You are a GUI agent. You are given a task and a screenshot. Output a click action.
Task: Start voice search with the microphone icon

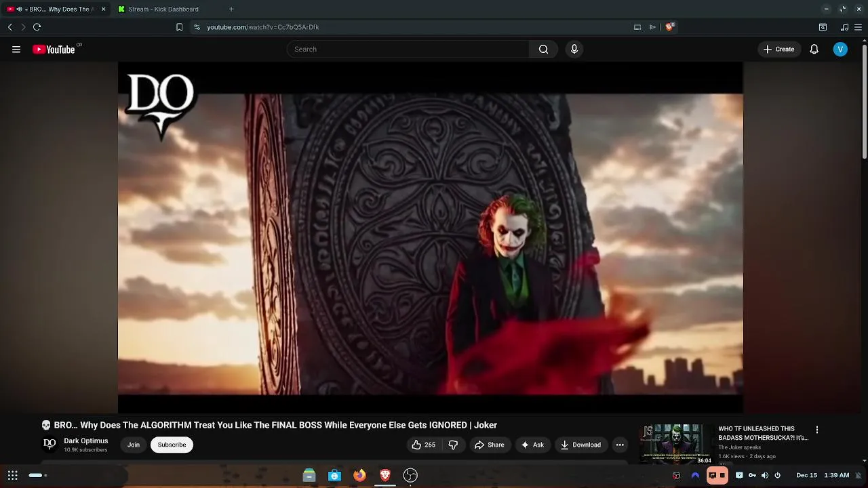coord(574,49)
